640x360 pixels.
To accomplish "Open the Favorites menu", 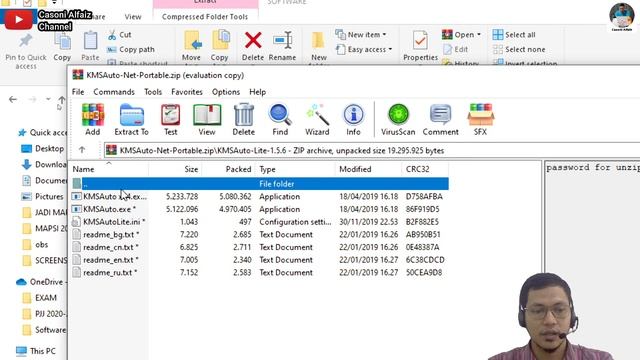I will (x=187, y=92).
